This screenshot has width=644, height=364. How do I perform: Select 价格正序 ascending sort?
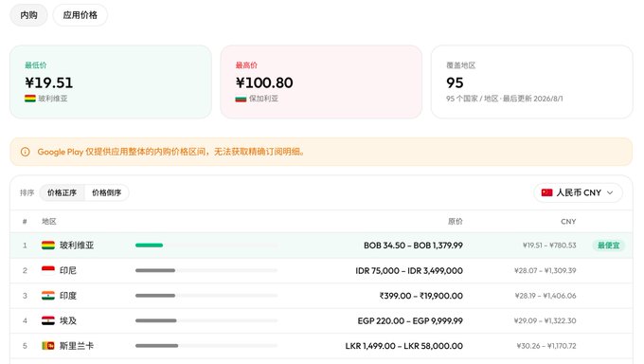click(62, 192)
